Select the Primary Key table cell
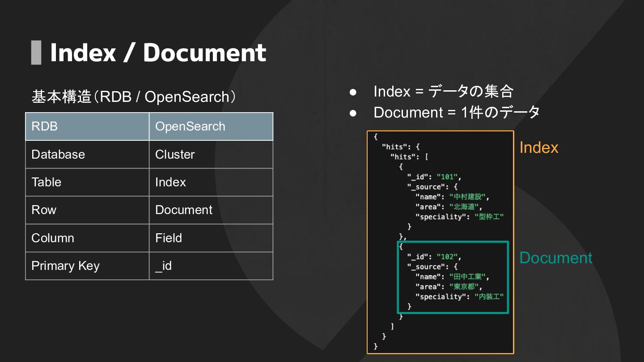This screenshot has width=644, height=362. pos(87,266)
